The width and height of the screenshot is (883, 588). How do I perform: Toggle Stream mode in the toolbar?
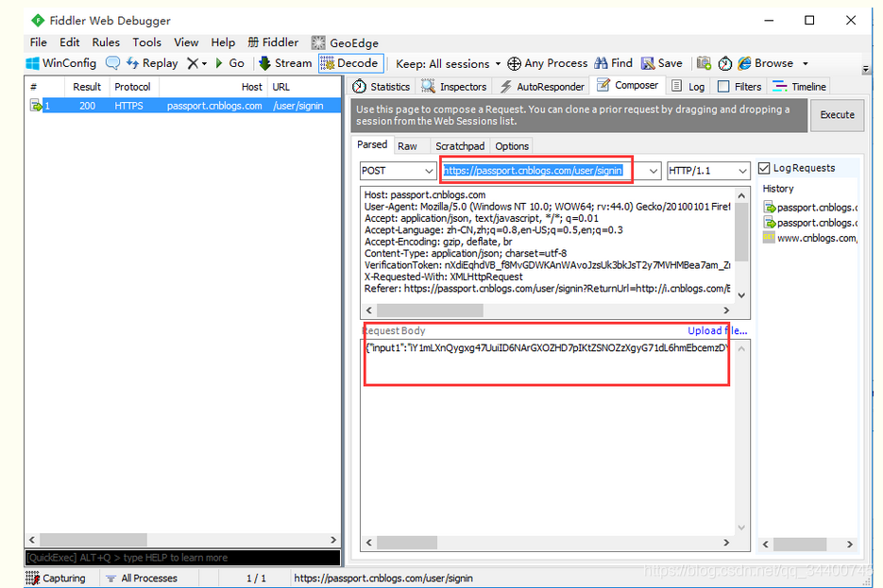[285, 63]
